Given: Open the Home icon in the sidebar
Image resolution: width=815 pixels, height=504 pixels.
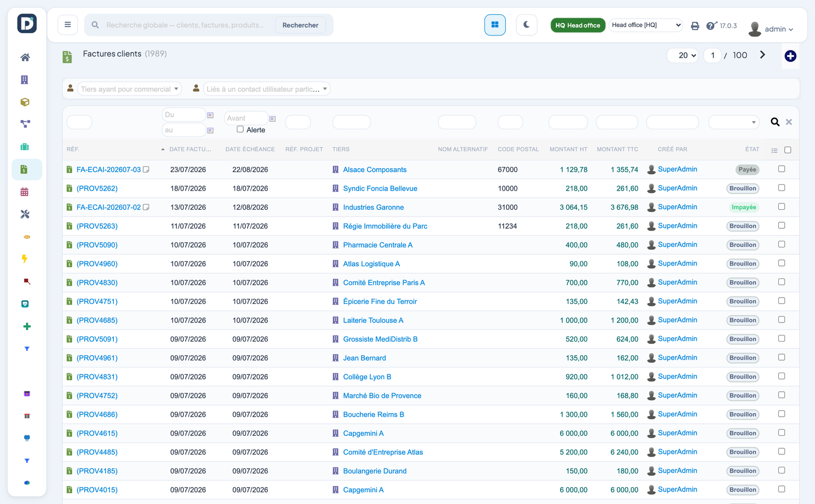Looking at the screenshot, I should 25,58.
